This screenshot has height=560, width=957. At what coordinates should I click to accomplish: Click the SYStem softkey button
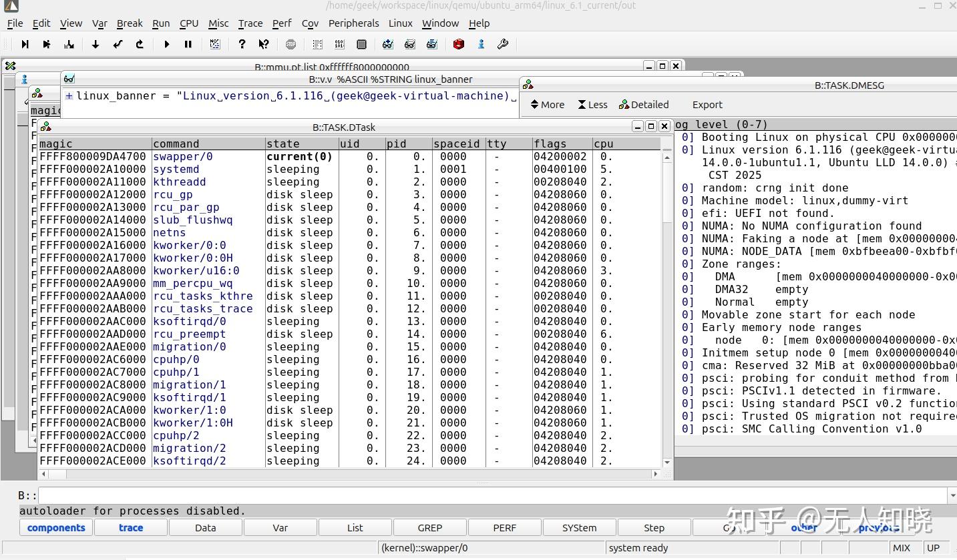click(579, 528)
